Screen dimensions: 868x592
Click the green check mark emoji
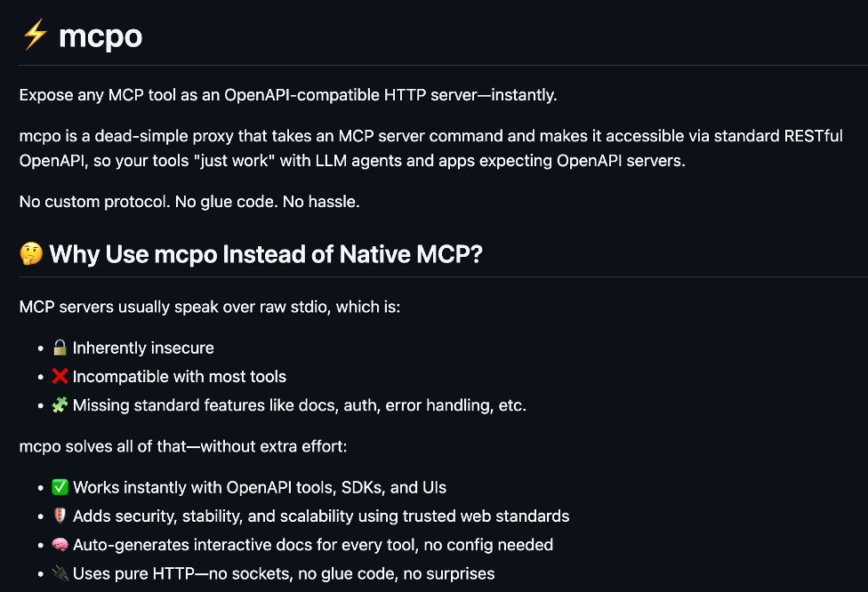tap(60, 487)
